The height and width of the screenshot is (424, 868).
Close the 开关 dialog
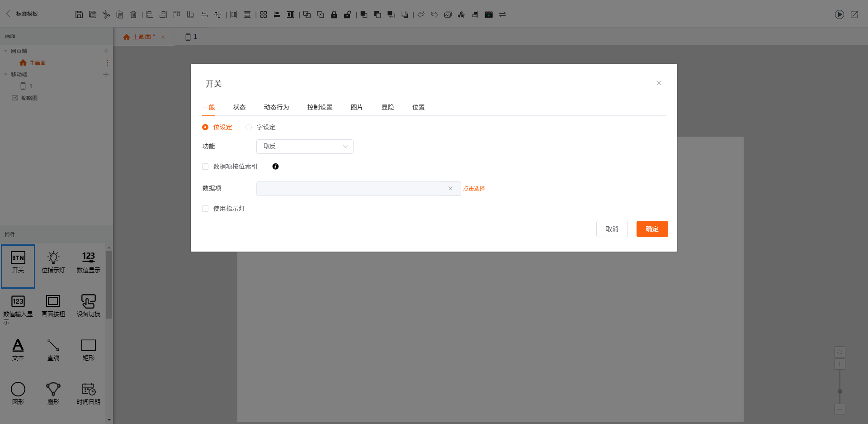pyautogui.click(x=659, y=83)
